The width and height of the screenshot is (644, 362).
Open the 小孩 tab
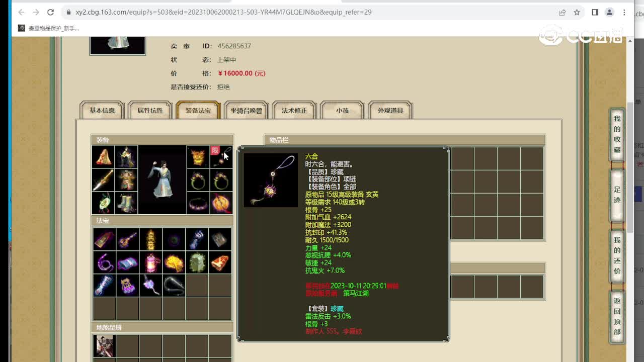pos(343,111)
